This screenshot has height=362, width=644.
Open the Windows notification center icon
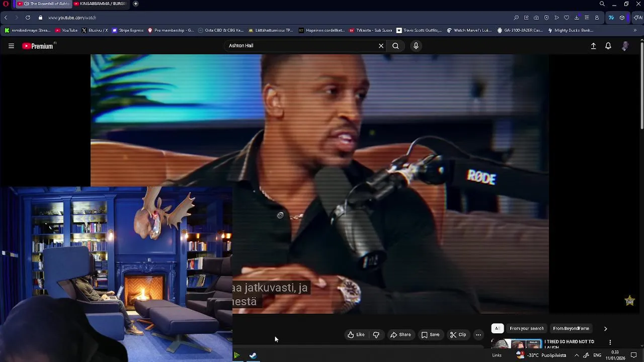pos(634,355)
